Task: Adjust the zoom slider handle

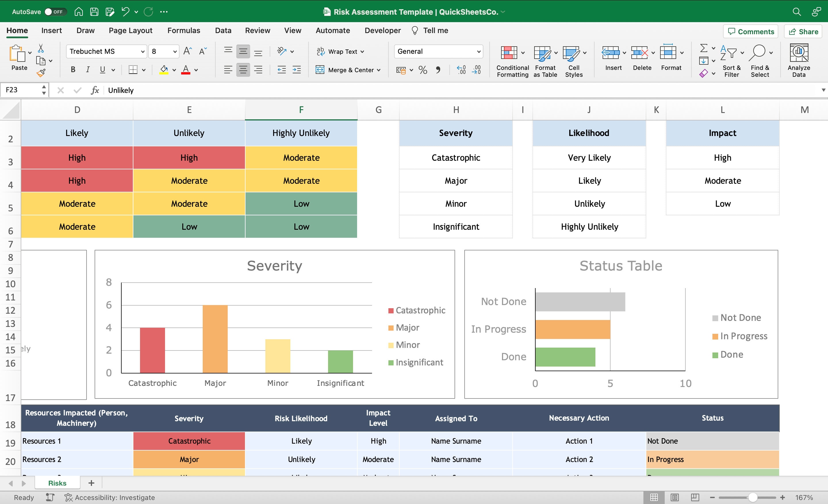Action: click(753, 497)
